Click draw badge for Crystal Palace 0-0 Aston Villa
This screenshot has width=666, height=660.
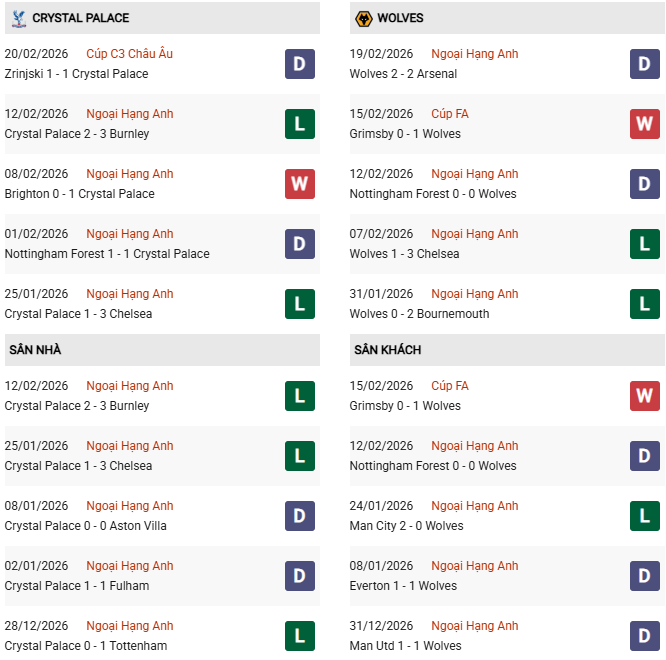click(x=299, y=516)
